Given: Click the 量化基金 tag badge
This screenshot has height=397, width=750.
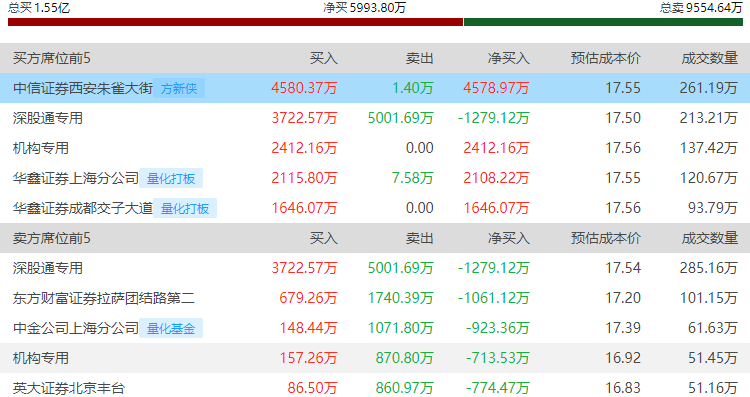Looking at the screenshot, I should pyautogui.click(x=171, y=329).
